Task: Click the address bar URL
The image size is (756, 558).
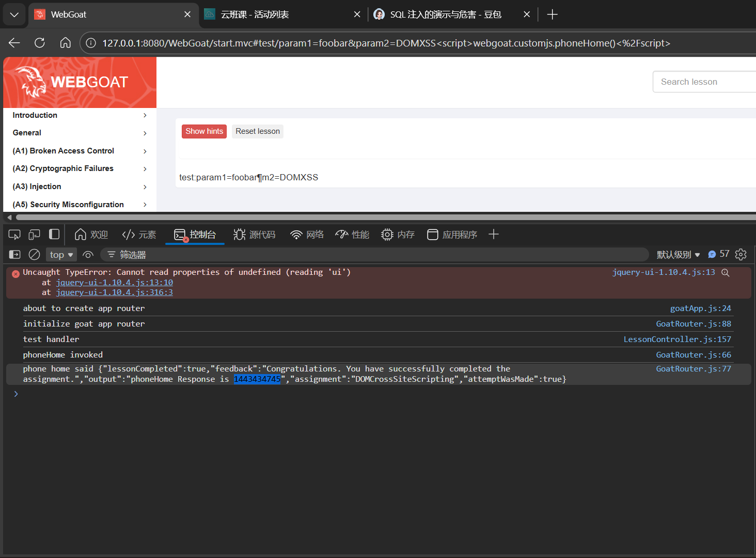Action: (386, 43)
